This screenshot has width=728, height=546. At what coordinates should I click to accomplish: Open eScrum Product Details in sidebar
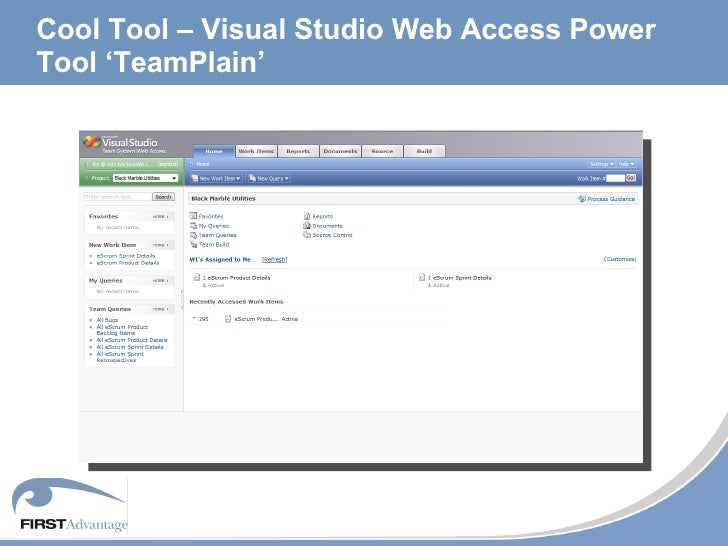pyautogui.click(x=128, y=263)
